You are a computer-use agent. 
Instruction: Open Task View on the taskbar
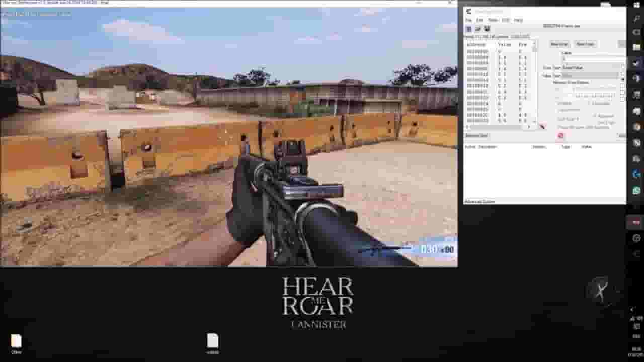(636, 33)
